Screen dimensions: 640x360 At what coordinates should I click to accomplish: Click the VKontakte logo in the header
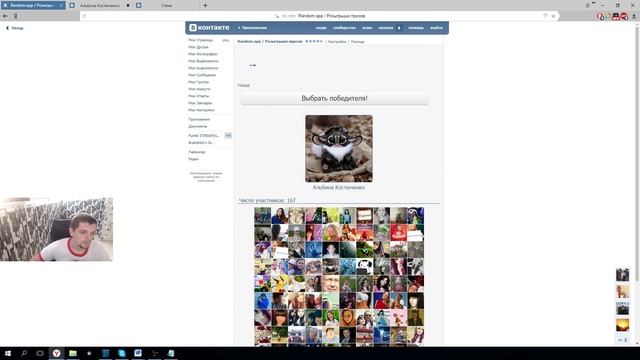209,28
